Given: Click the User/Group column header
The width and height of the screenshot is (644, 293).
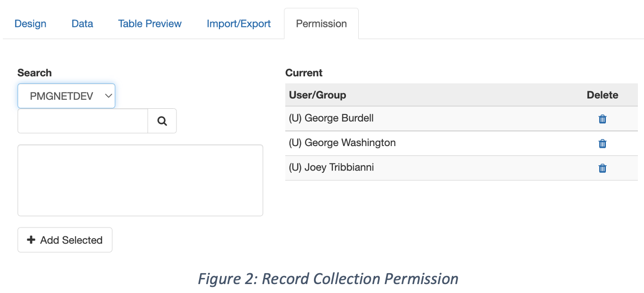Looking at the screenshot, I should click(x=318, y=95).
